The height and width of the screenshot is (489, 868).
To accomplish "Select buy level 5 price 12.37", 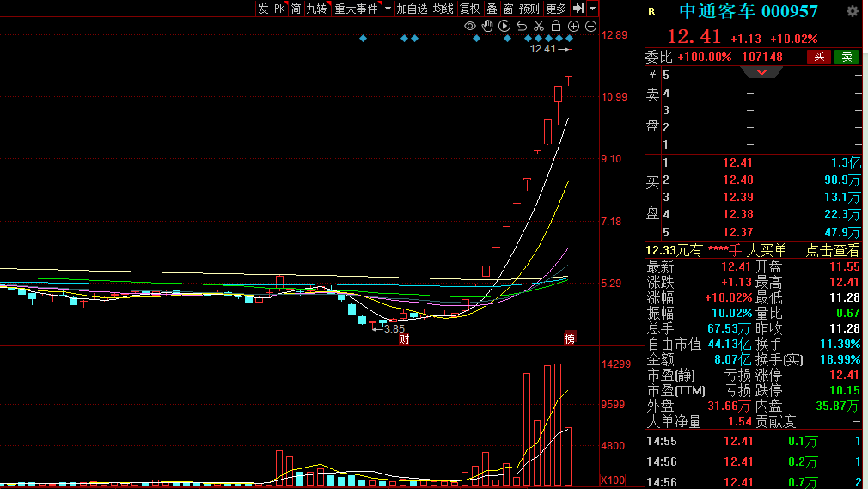I will point(737,232).
